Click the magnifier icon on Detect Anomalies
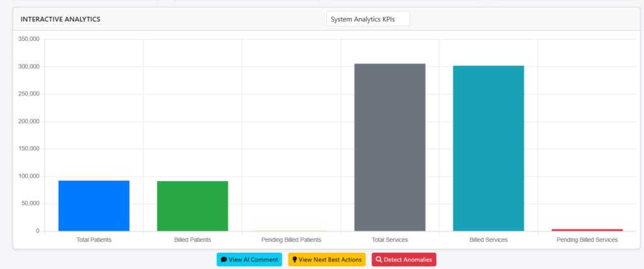The height and width of the screenshot is (269, 644). [379, 260]
